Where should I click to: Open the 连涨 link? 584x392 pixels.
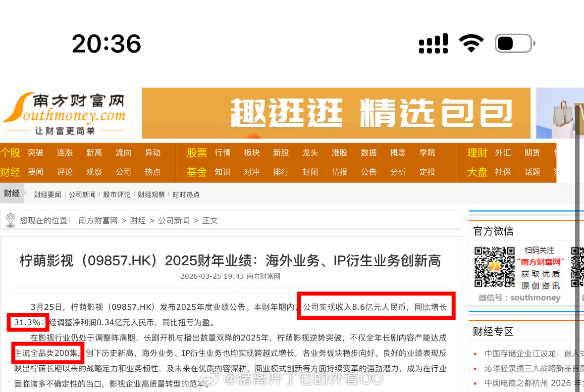click(65, 152)
